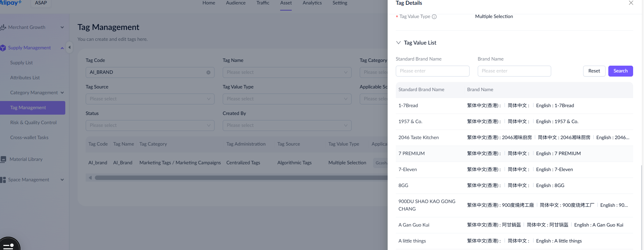This screenshot has height=250, width=644.
Task: Click the Tag Code input field
Action: click(x=150, y=72)
